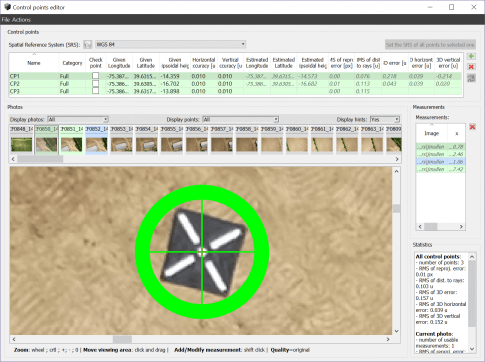Select the highlighted blue photo thumbnail 70852

point(97,140)
